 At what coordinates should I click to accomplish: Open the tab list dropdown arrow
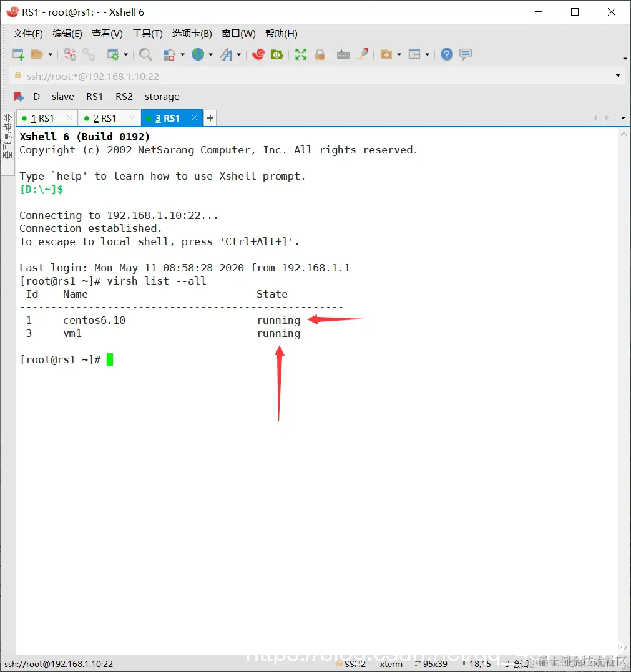624,118
